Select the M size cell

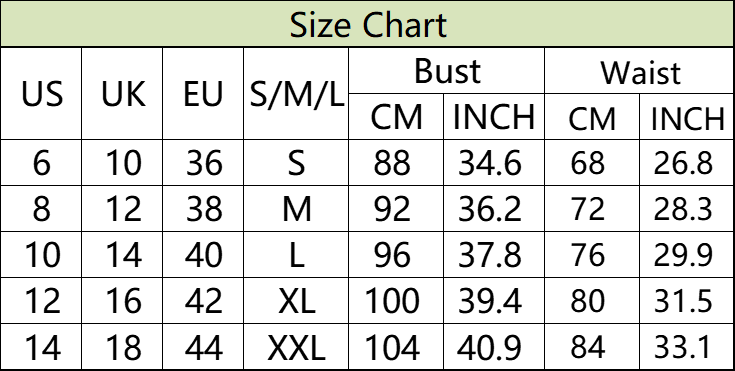(x=296, y=208)
